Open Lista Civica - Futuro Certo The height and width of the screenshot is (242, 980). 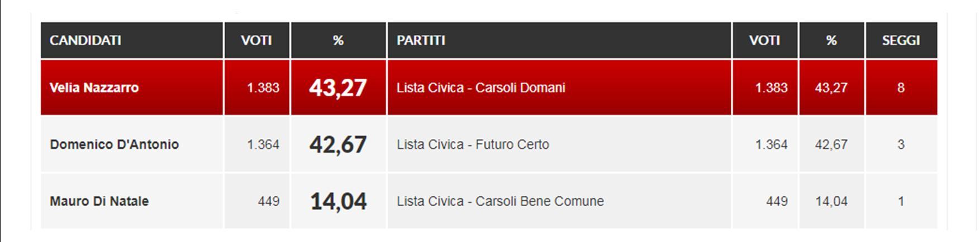(x=473, y=144)
